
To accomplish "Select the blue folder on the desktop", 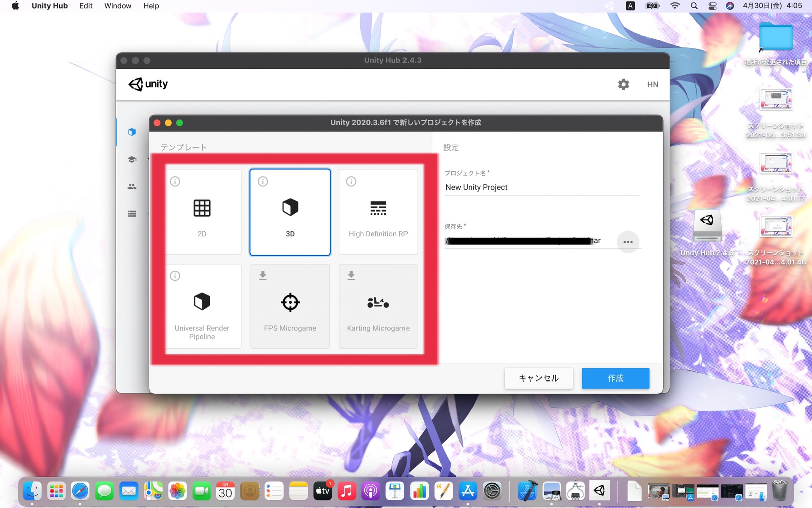I will click(776, 37).
